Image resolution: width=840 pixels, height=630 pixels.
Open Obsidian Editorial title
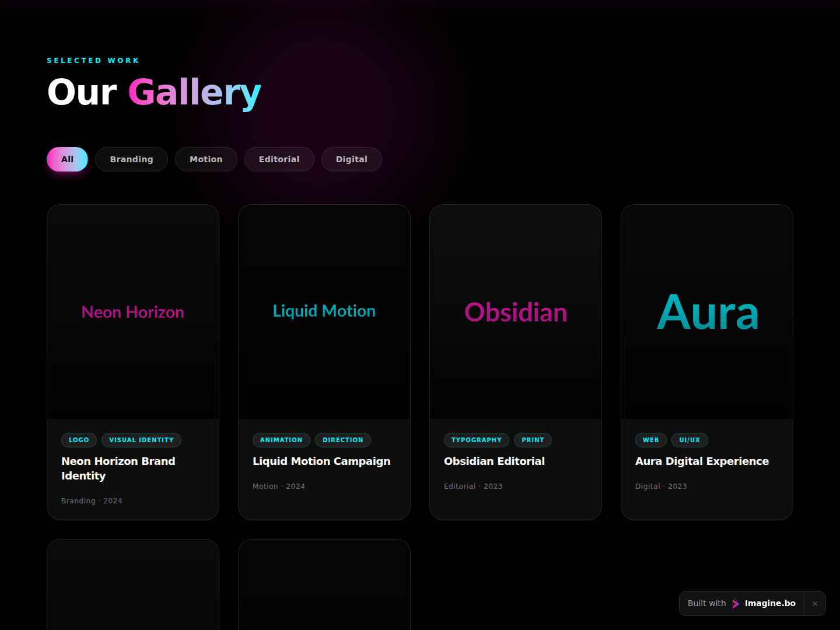pyautogui.click(x=494, y=461)
